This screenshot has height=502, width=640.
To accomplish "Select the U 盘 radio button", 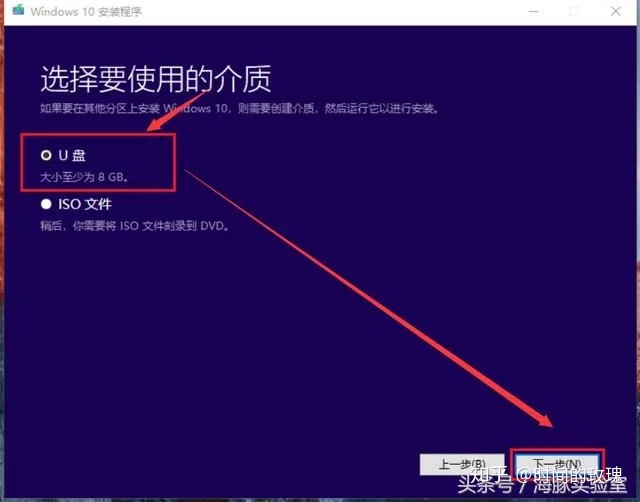I will (x=46, y=155).
